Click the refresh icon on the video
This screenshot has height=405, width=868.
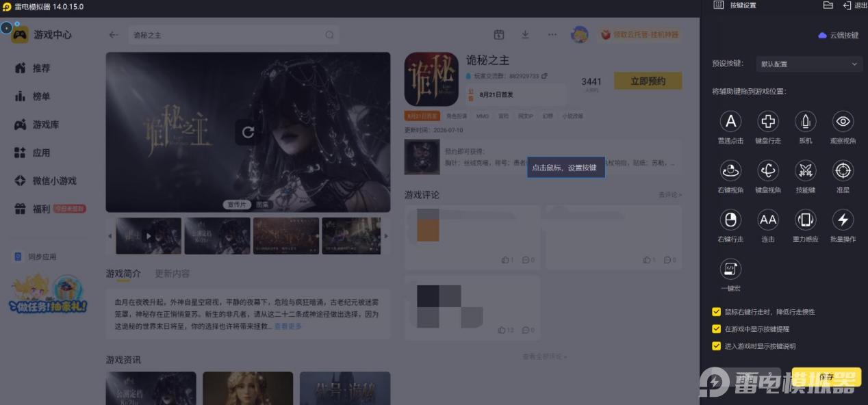[x=248, y=132]
